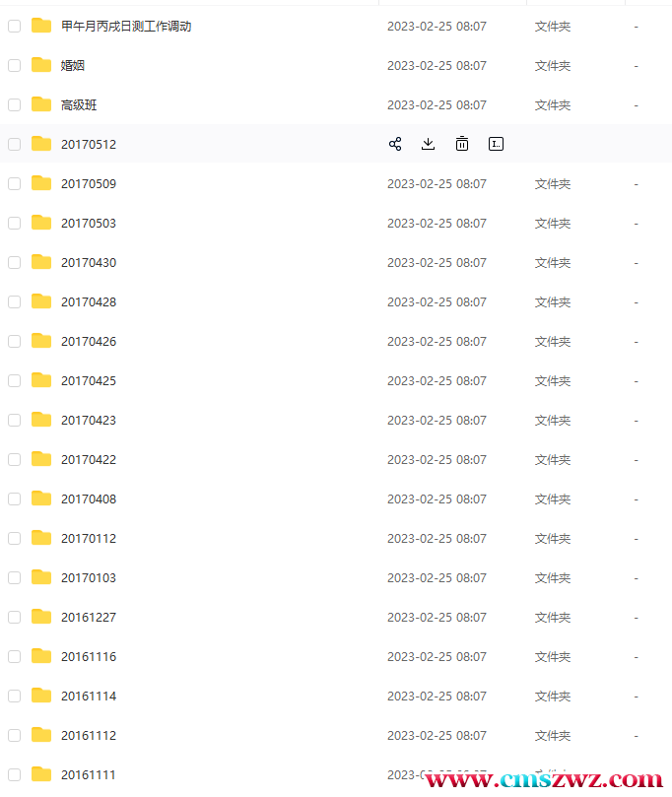Tick the checkbox for 甲午月丙戌日测工作调动

point(14,26)
